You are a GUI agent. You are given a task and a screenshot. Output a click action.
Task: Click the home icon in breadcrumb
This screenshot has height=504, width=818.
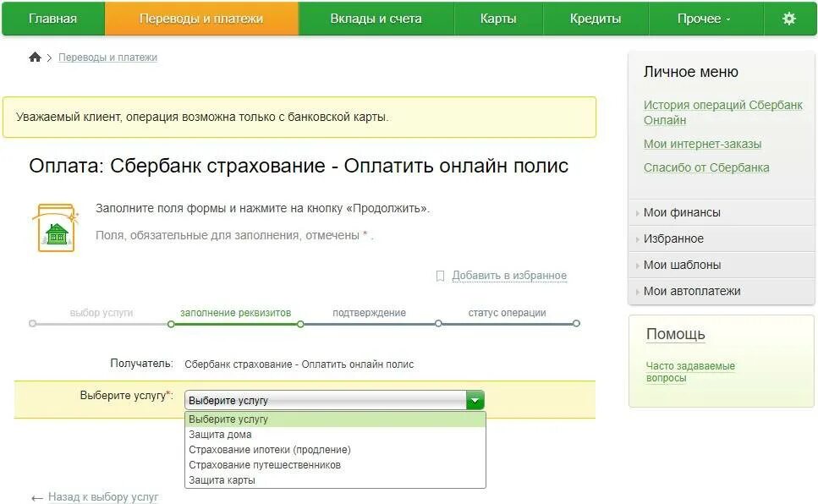pos(35,57)
